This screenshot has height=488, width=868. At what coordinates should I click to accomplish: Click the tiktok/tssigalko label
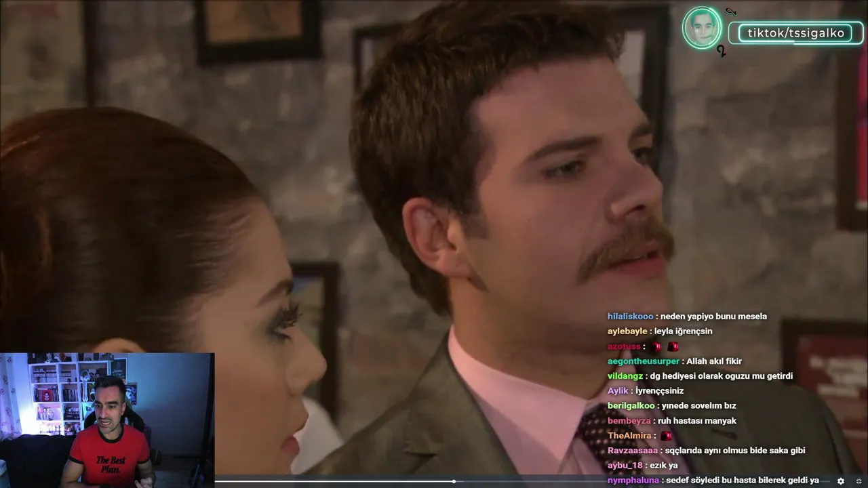[795, 33]
